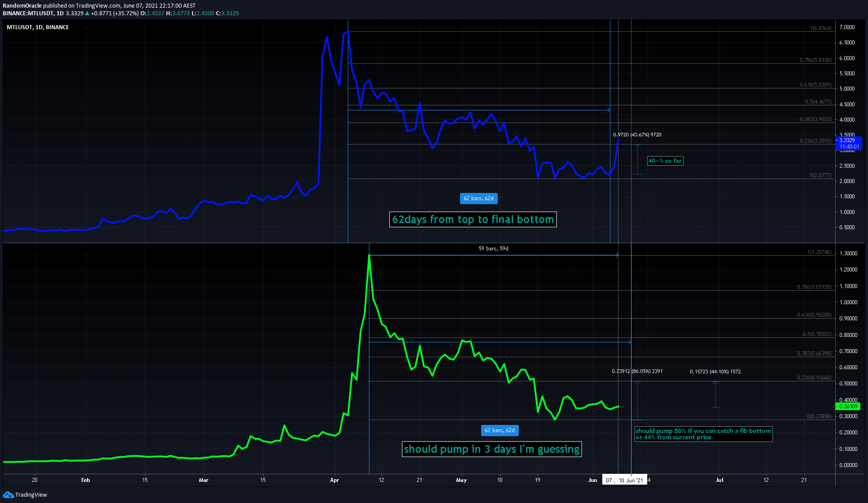Click the '40+% so far' note
Image resolution: width=868 pixels, height=503 pixels.
(665, 161)
